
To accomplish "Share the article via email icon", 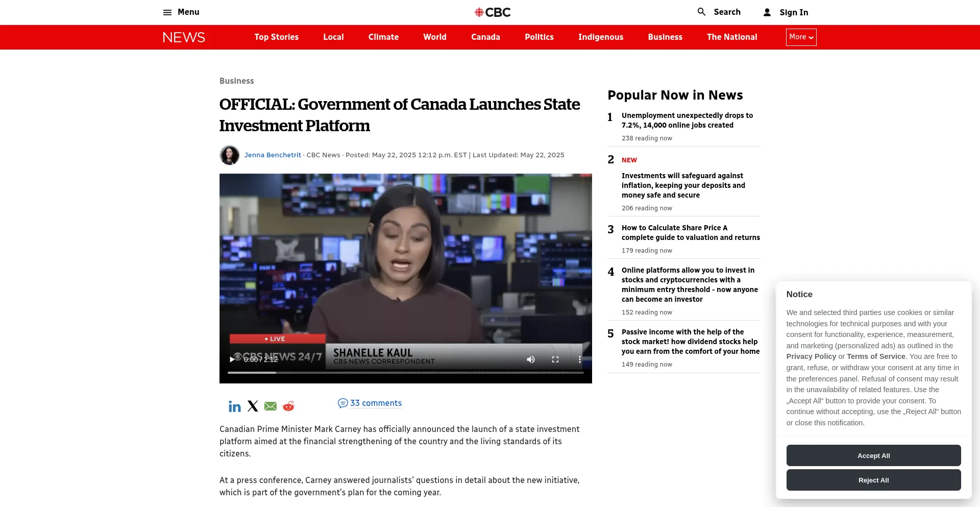I will (x=271, y=406).
